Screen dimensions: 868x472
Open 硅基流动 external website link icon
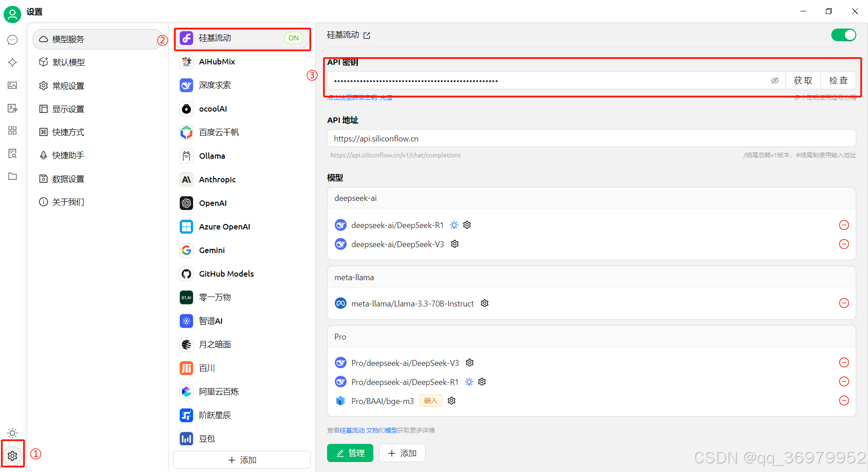click(367, 35)
